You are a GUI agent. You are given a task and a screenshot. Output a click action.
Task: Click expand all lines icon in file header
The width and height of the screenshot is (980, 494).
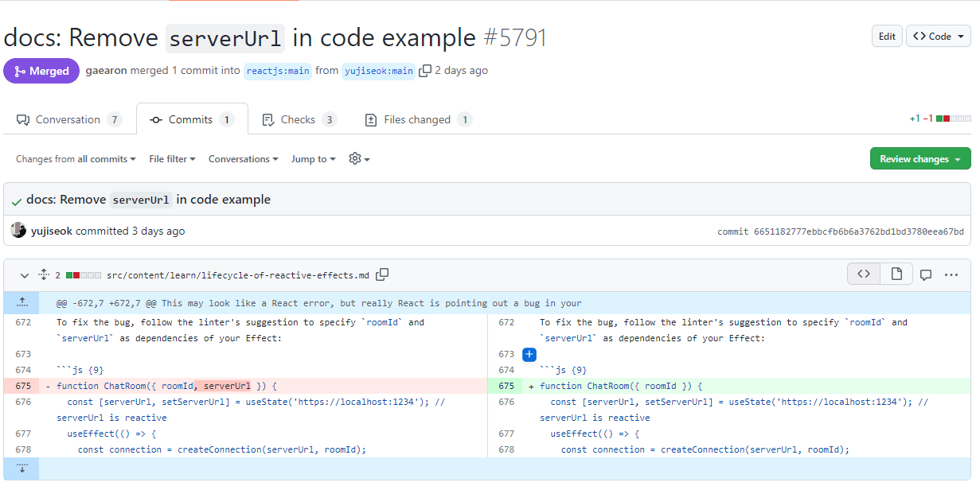(x=44, y=275)
